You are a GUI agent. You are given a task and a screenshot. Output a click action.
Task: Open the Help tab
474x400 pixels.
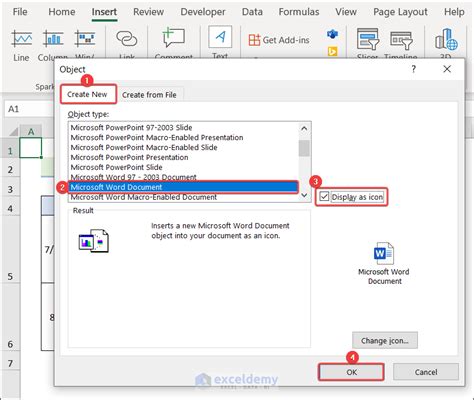pyautogui.click(x=454, y=12)
